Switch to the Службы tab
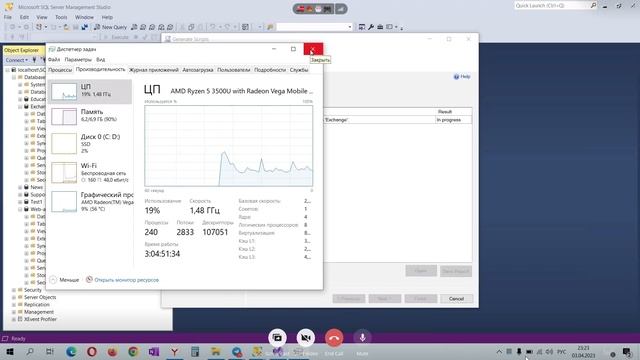The height and width of the screenshot is (360, 640). click(299, 70)
